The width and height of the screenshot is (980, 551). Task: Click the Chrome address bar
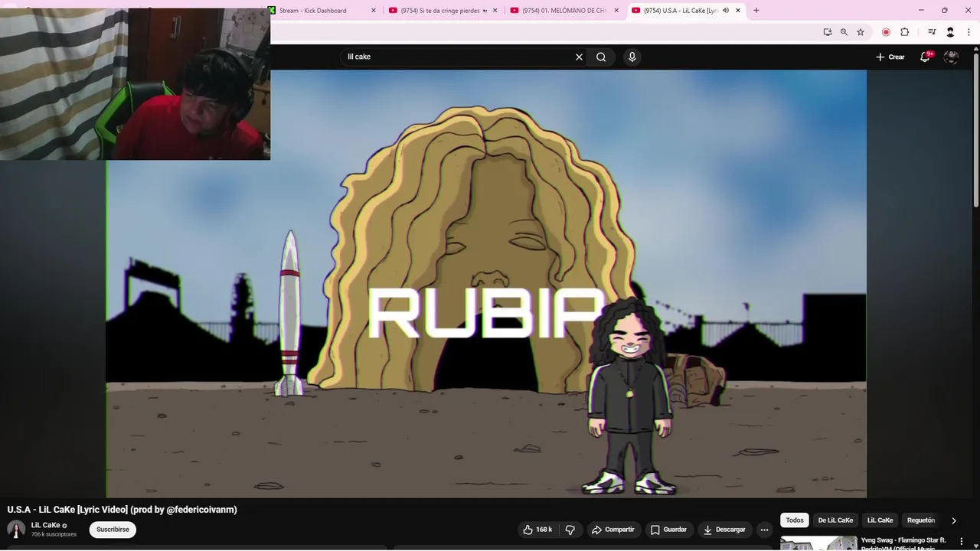coord(544,32)
